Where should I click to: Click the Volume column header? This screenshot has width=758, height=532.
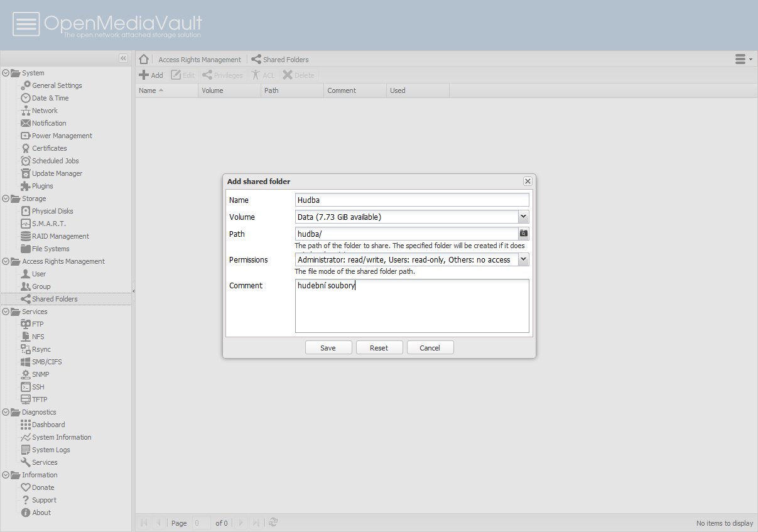[229, 90]
